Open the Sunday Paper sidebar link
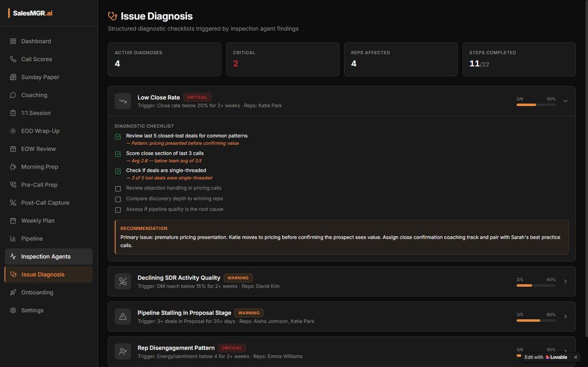The height and width of the screenshot is (367, 588). (x=49, y=77)
